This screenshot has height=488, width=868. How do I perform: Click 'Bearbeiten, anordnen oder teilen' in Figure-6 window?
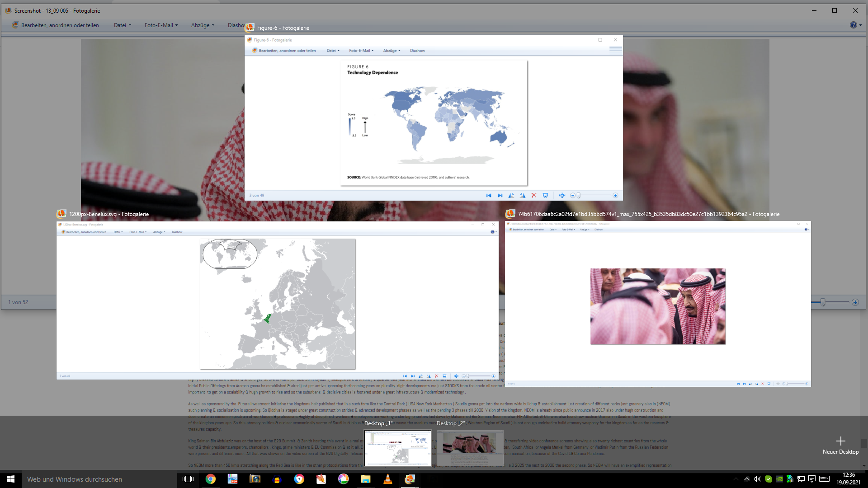283,51
